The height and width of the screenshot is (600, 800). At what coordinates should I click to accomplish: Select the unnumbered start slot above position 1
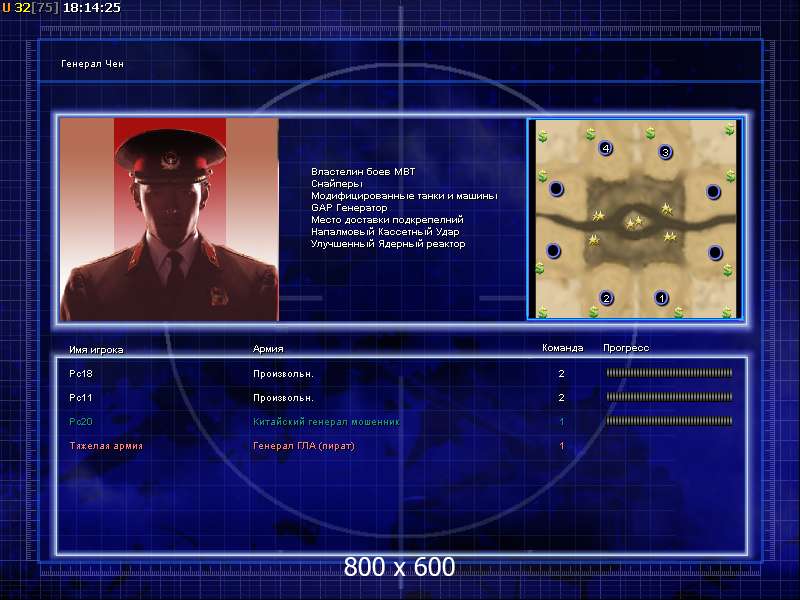(x=715, y=252)
